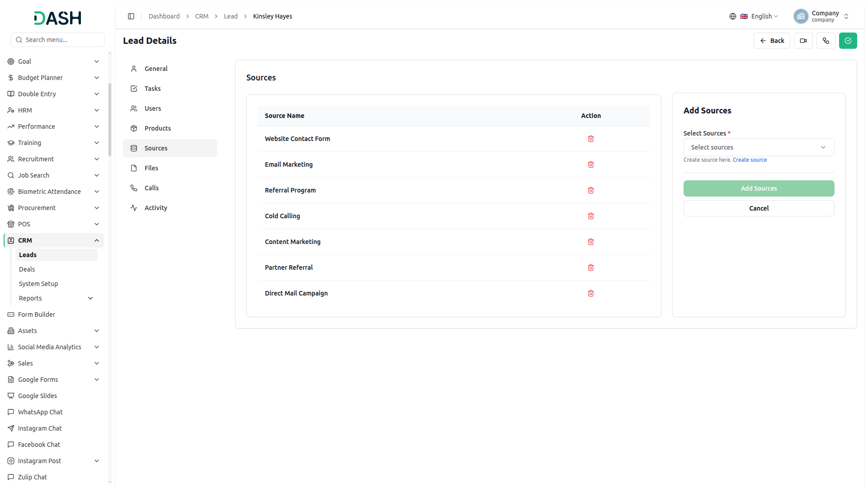868x488 pixels.
Task: Click the DASH logo
Action: point(58,18)
